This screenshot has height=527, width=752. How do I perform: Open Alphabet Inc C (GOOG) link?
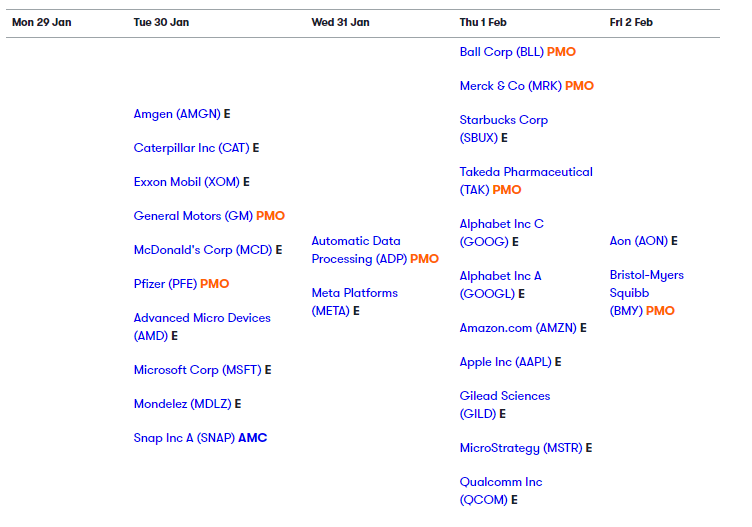[502, 233]
